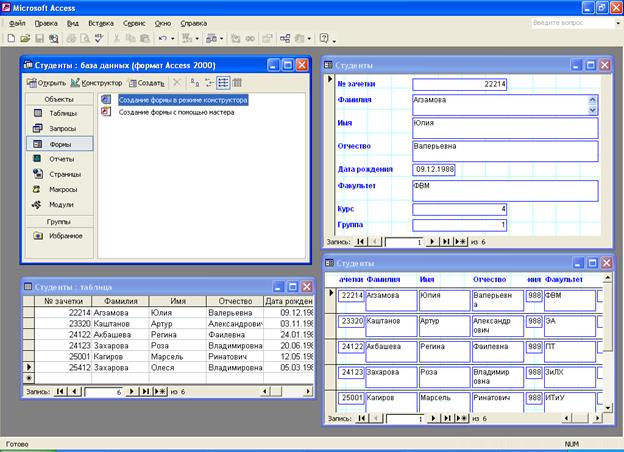Screen dimensions: 624x452
Task: Select Таблицы in the objects panel
Action: tap(60, 113)
